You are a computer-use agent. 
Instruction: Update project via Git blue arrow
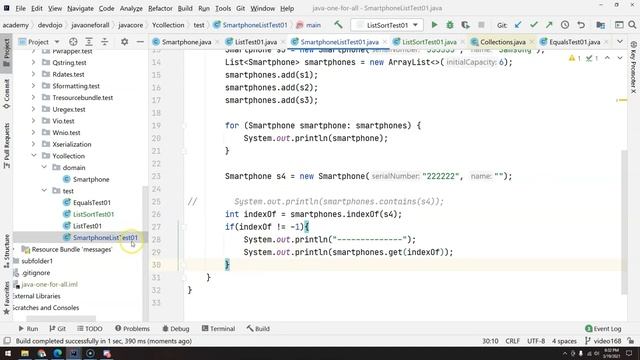[518, 25]
